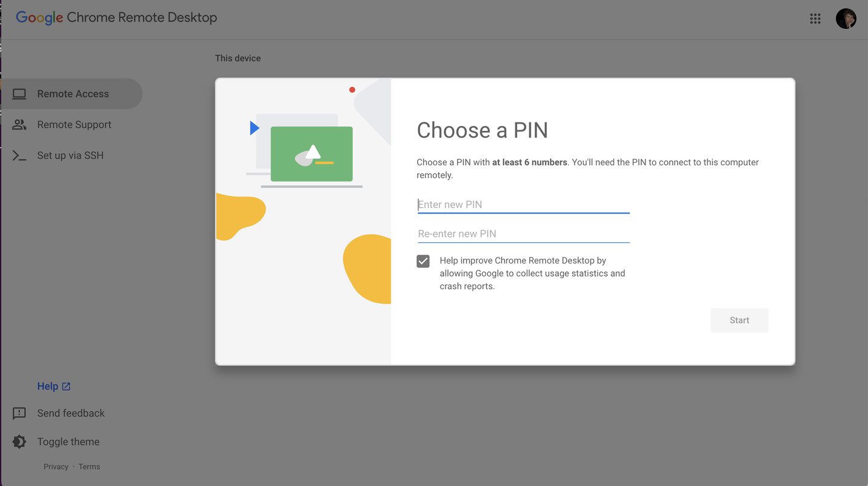Focus the Re-enter new PIN field
Image resolution: width=868 pixels, height=486 pixels.
pyautogui.click(x=523, y=234)
